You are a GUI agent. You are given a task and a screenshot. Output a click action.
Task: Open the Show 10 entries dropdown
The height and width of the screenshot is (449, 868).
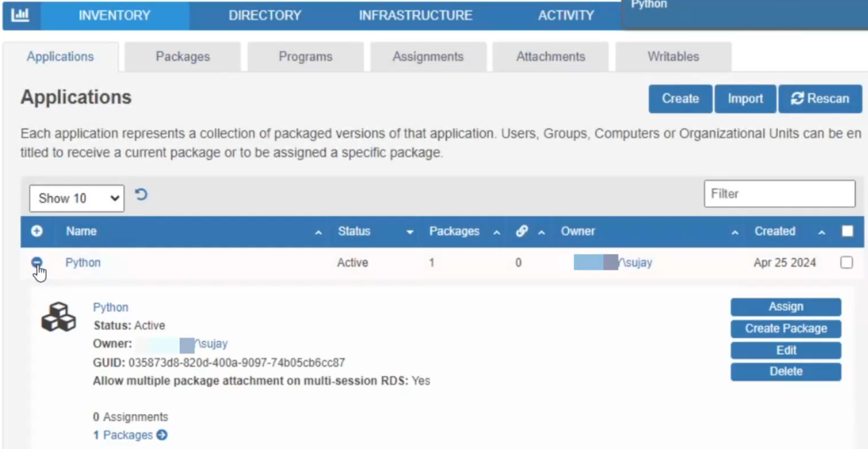pos(76,198)
